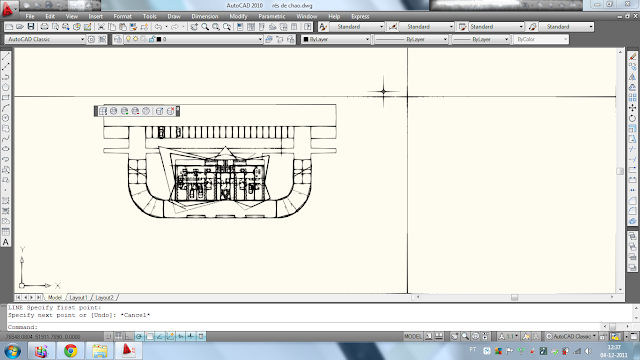Open the ByLayer color control
The height and width of the screenshot is (360, 640).
336,39
